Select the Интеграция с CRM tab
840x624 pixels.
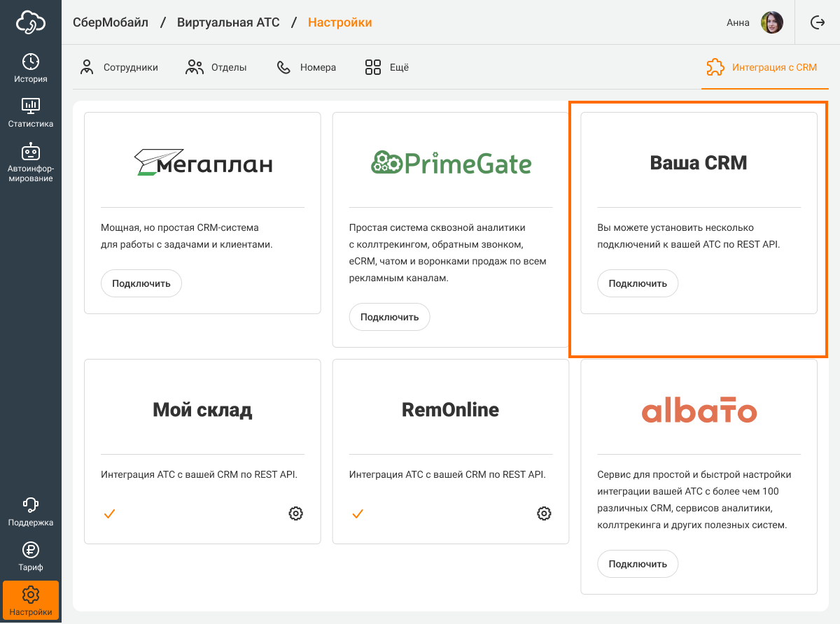762,68
